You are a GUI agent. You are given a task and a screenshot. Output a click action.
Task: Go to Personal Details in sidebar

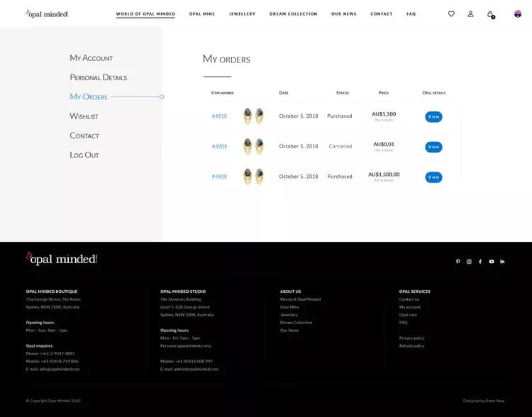point(98,77)
